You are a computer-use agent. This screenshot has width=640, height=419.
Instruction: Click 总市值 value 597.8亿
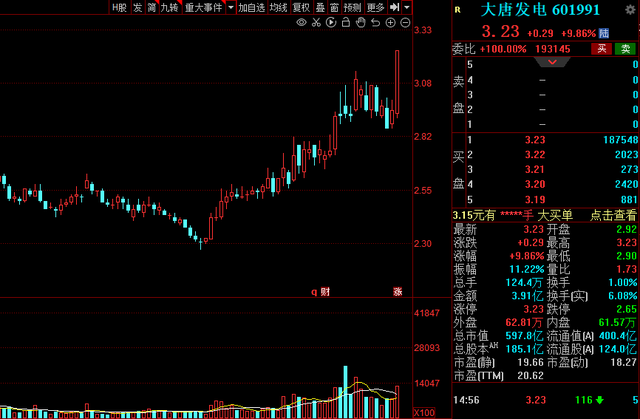click(524, 336)
